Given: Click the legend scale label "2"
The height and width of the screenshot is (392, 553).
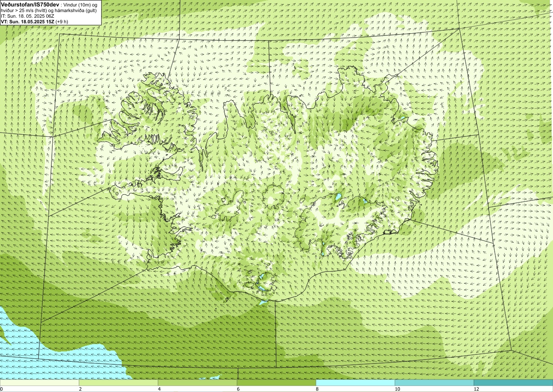Looking at the screenshot, I should [x=80, y=389].
